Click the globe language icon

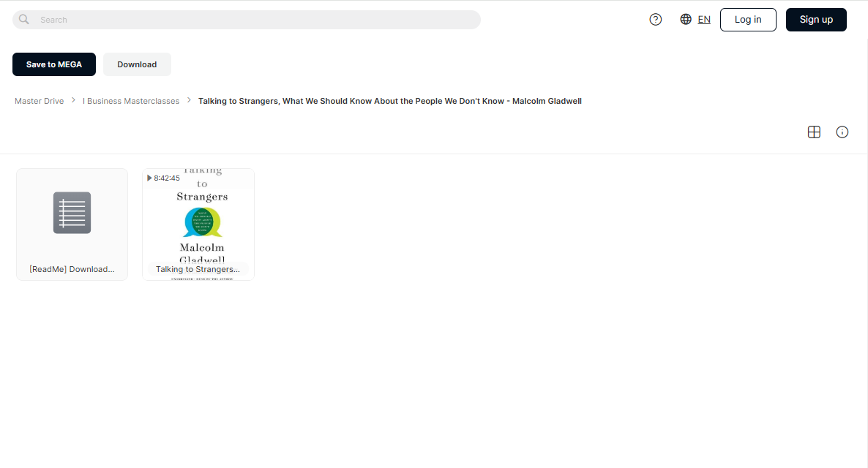686,19
